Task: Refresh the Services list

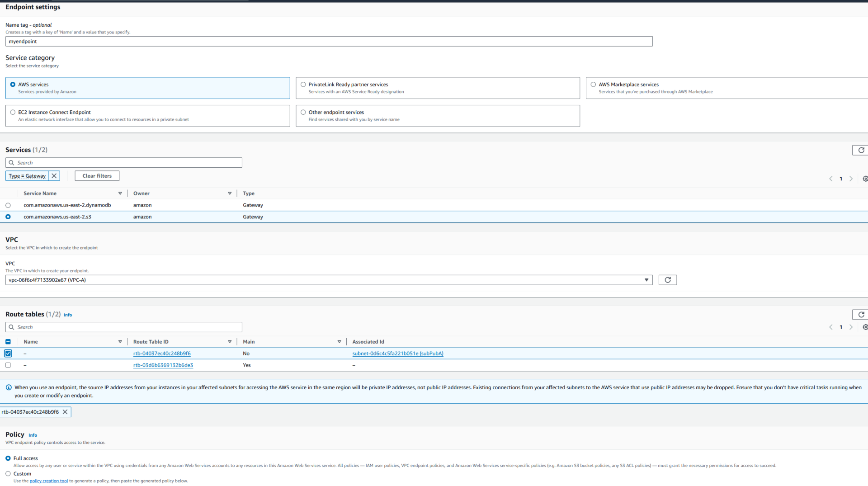Action: tap(861, 150)
